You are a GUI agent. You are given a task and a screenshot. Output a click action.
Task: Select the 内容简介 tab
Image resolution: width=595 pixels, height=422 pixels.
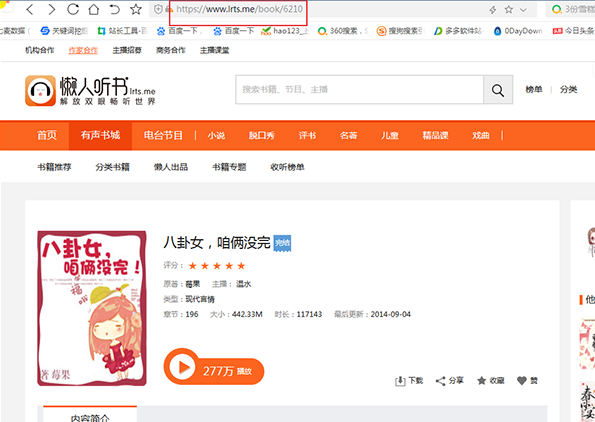click(90, 416)
